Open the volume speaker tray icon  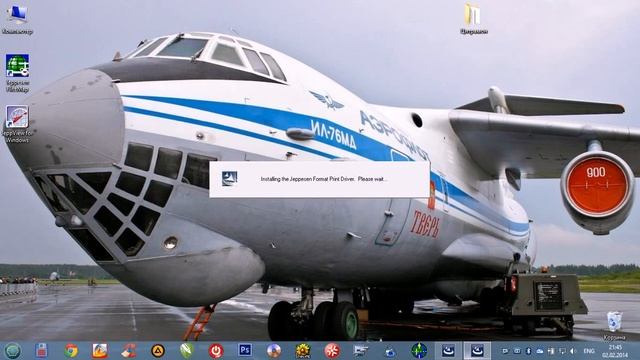573,351
